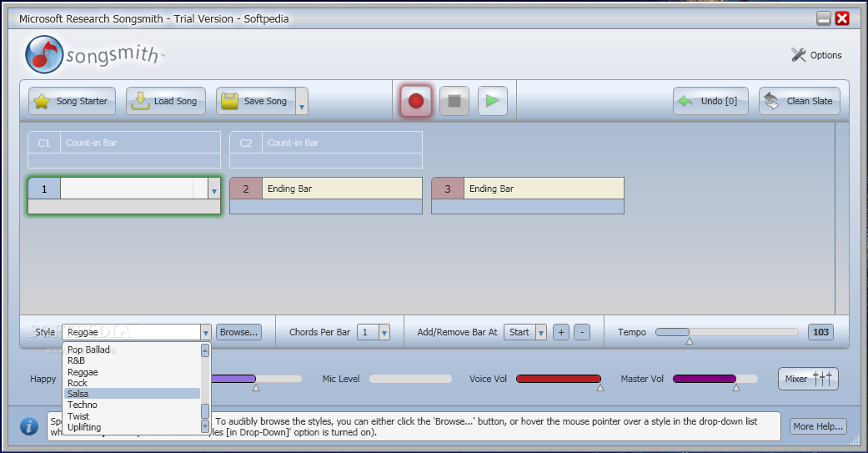Click the songsmith logo

94,54
